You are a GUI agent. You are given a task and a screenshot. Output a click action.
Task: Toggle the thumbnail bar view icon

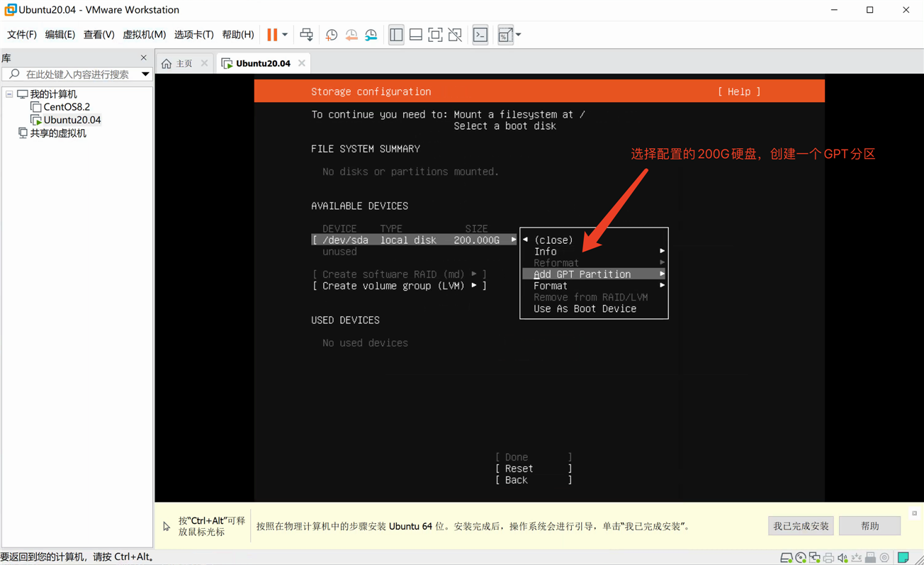pos(416,35)
